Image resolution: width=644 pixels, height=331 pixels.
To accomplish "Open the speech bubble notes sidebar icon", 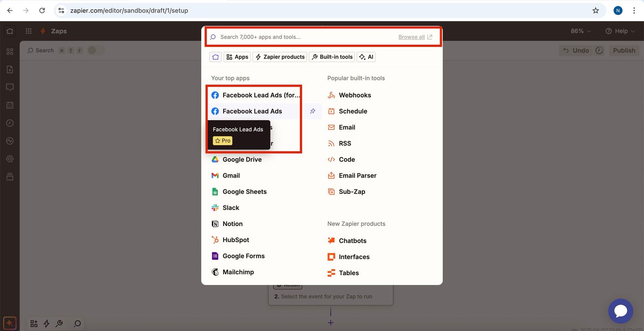I will click(10, 88).
